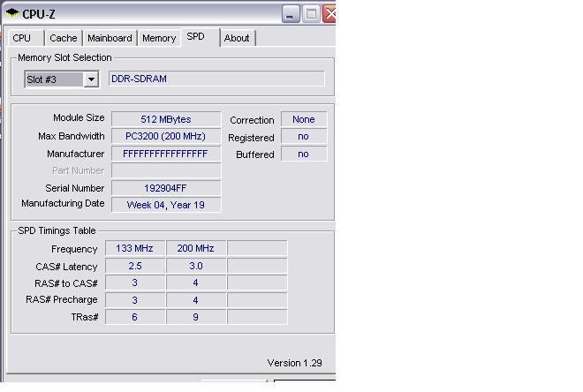This screenshot has height=392, width=583.
Task: Switch to the Cache tab
Action: pyautogui.click(x=64, y=38)
